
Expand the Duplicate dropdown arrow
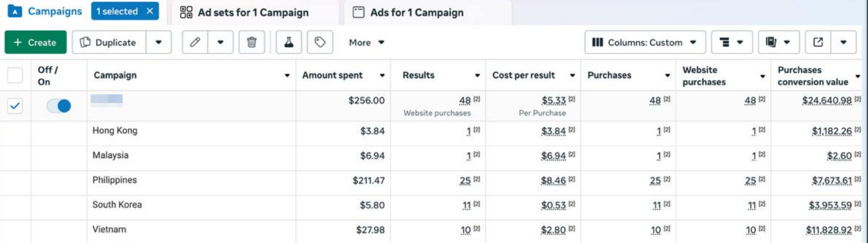point(159,42)
